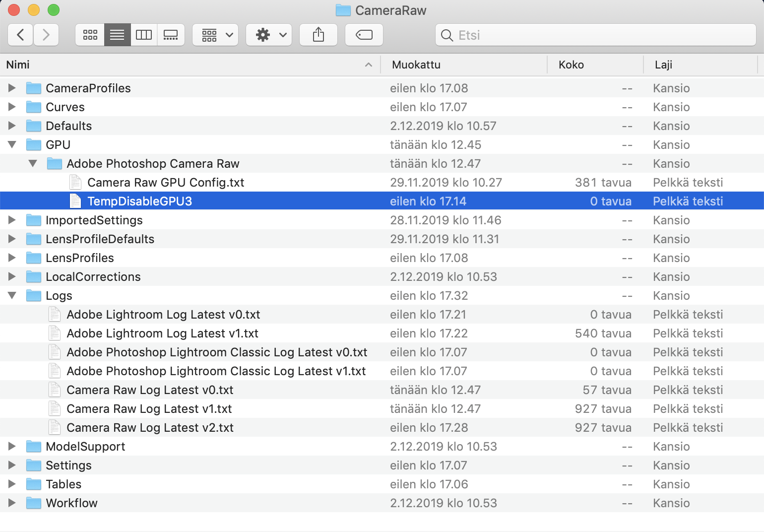Click the Nimi column header

tap(18, 65)
